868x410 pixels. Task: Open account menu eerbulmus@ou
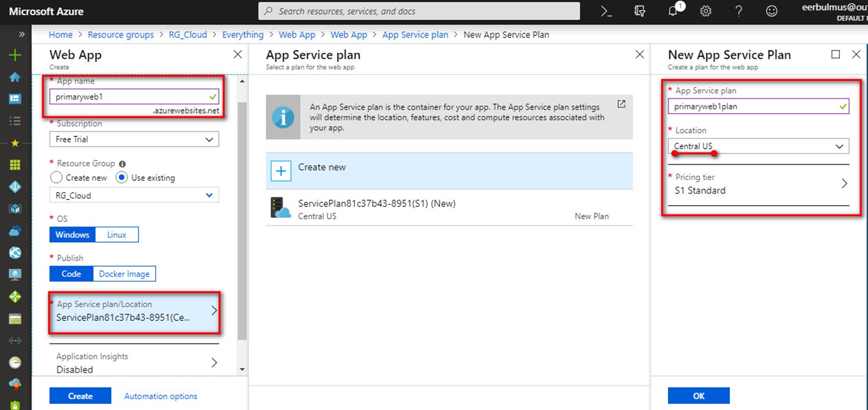[834, 12]
